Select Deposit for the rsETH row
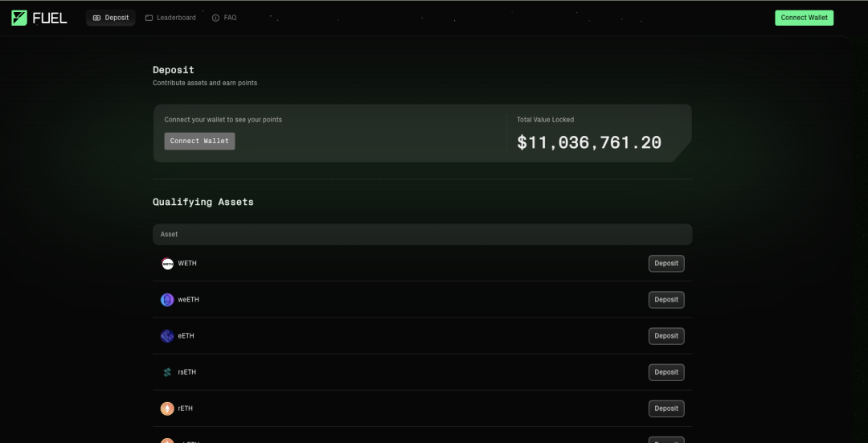Screen dimensions: 868x443 (666, 372)
